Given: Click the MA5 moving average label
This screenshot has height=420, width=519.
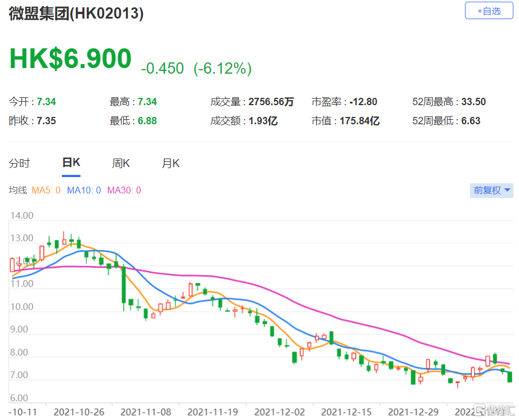Looking at the screenshot, I should click(46, 190).
